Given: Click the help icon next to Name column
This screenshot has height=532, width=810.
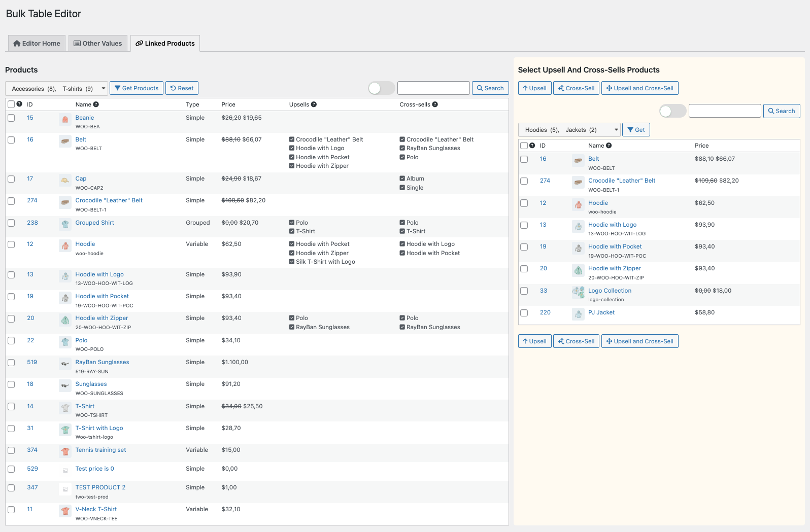Looking at the screenshot, I should coord(96,104).
